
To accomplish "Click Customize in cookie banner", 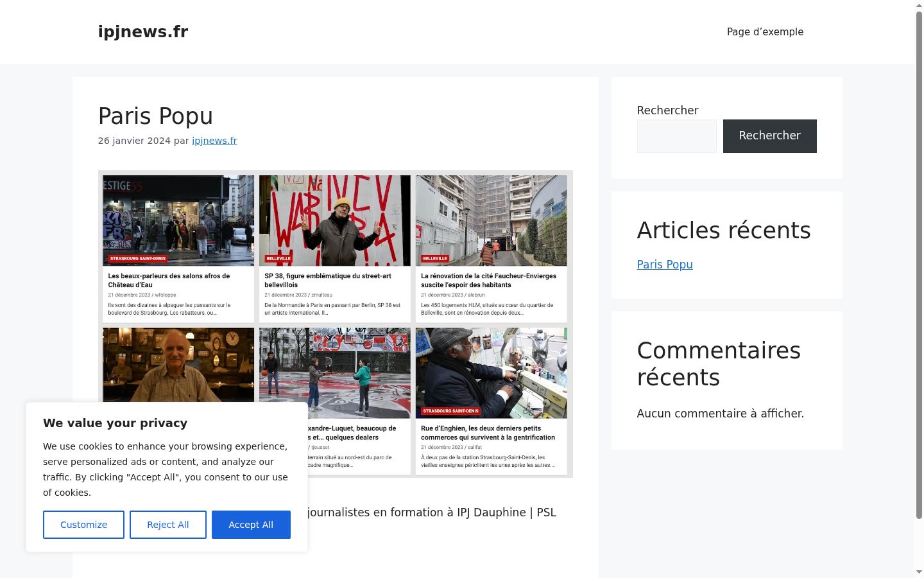I will coord(83,525).
